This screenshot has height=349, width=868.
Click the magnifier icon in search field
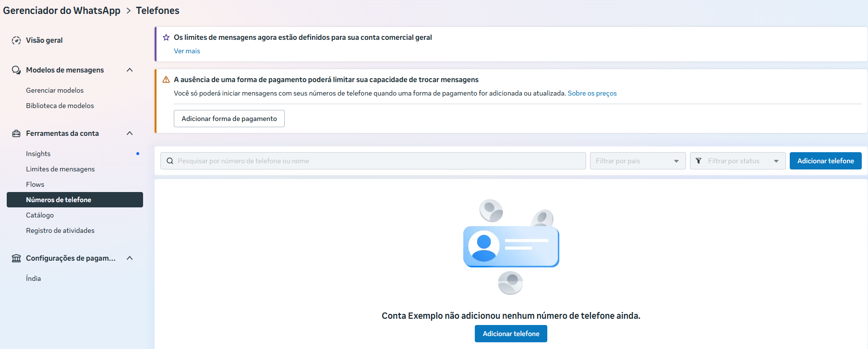coord(170,161)
